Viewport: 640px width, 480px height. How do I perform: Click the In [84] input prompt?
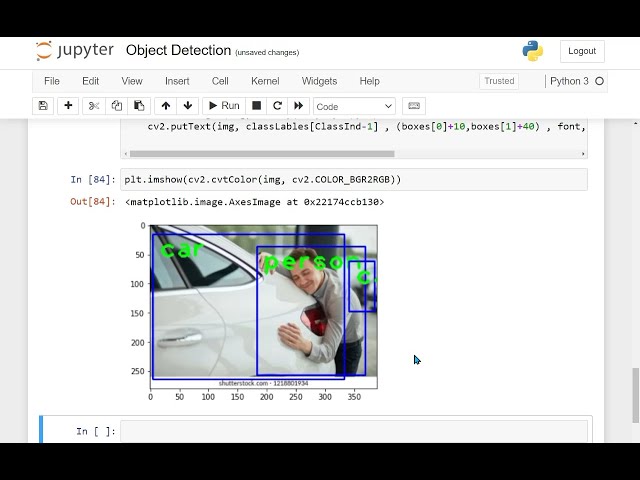[x=93, y=180]
